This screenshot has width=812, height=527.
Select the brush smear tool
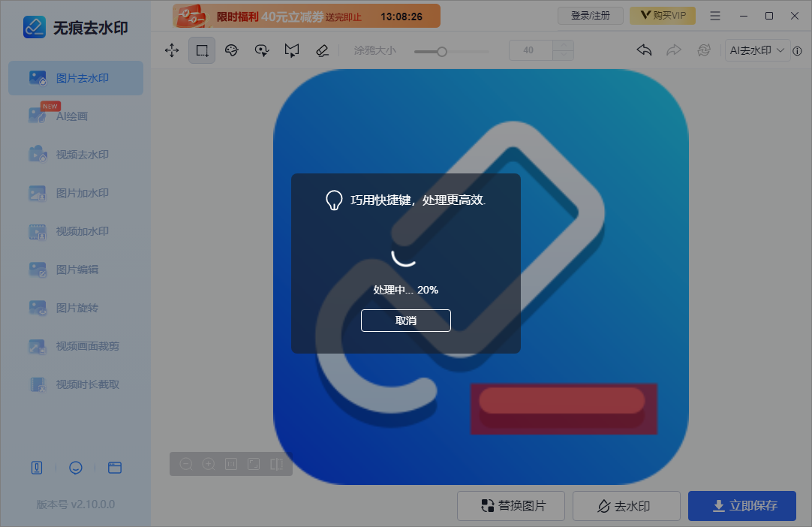231,50
